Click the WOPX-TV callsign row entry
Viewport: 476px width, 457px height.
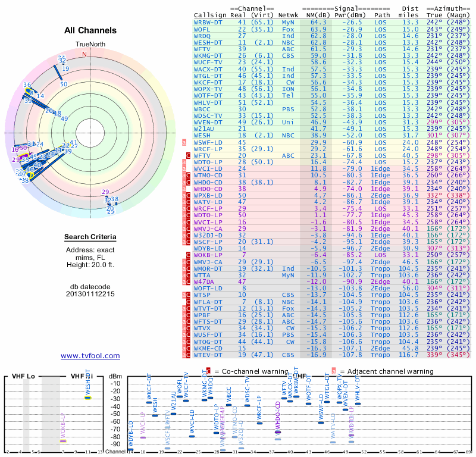point(208,89)
